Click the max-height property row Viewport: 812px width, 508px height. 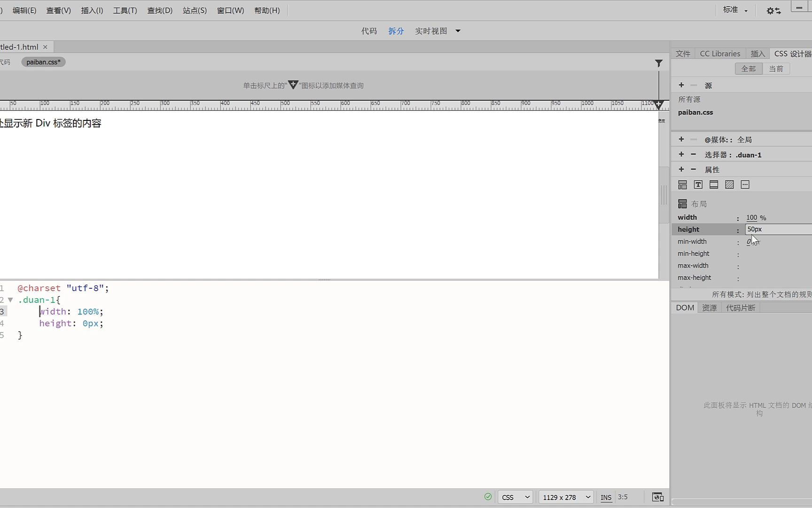click(742, 278)
